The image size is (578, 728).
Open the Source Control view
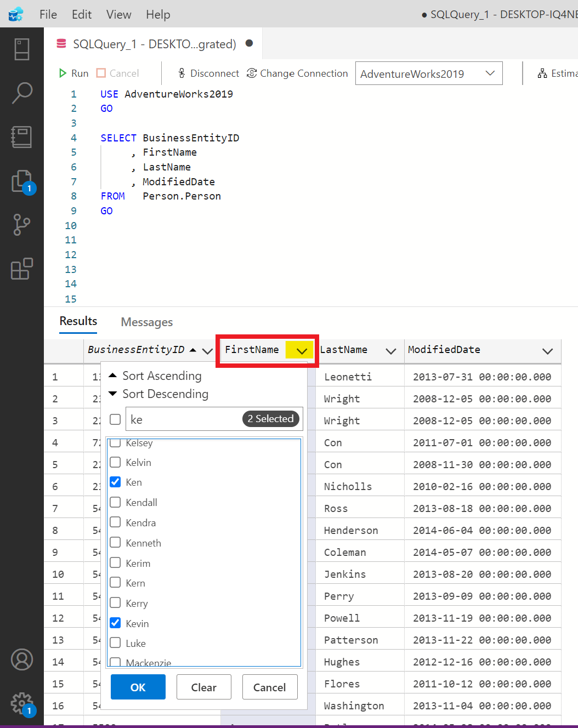22,225
